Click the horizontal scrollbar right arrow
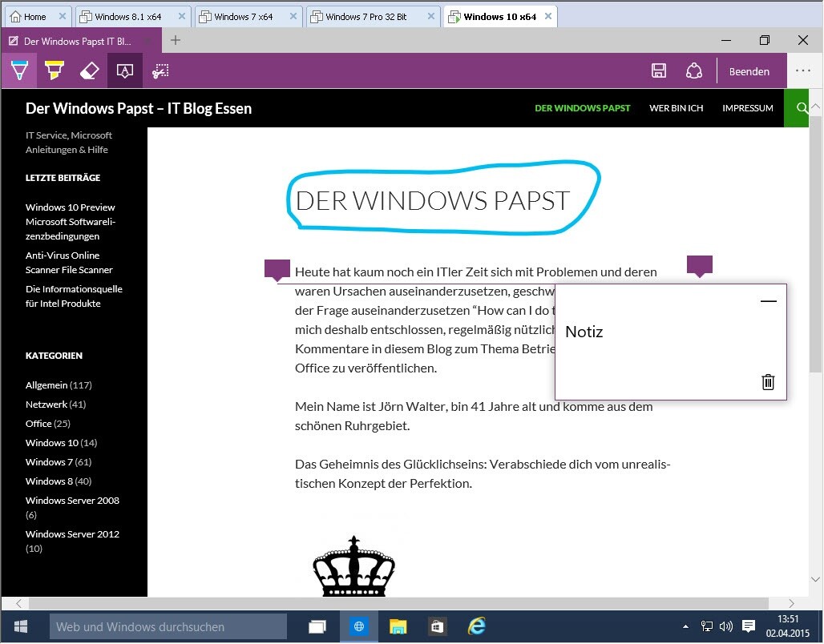Image resolution: width=824 pixels, height=644 pixels. (x=792, y=603)
